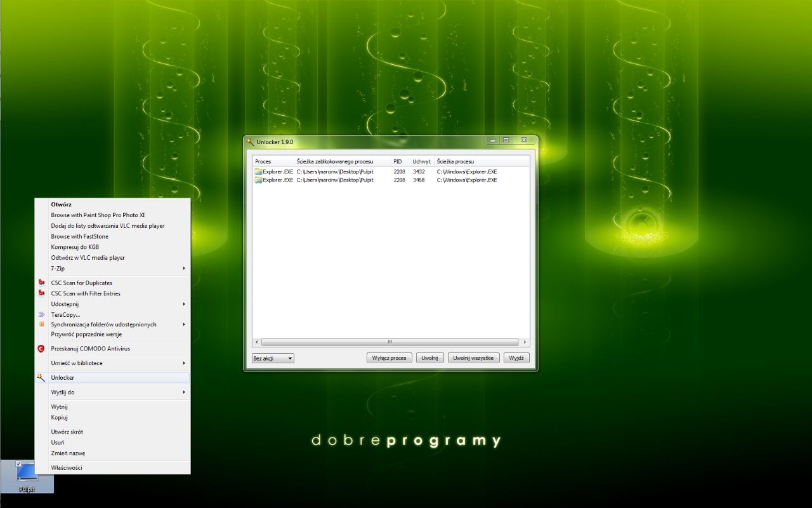Sort by the Uchwyt column header
The height and width of the screenshot is (508, 812).
(x=422, y=162)
